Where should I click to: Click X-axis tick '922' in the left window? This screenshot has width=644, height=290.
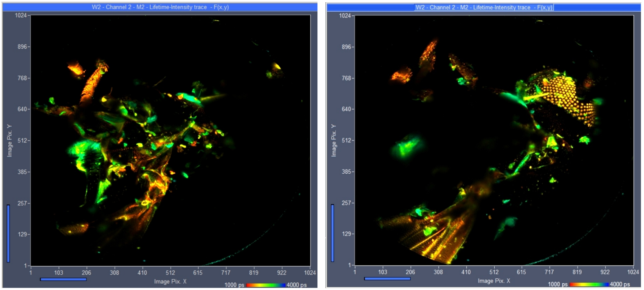click(x=282, y=273)
